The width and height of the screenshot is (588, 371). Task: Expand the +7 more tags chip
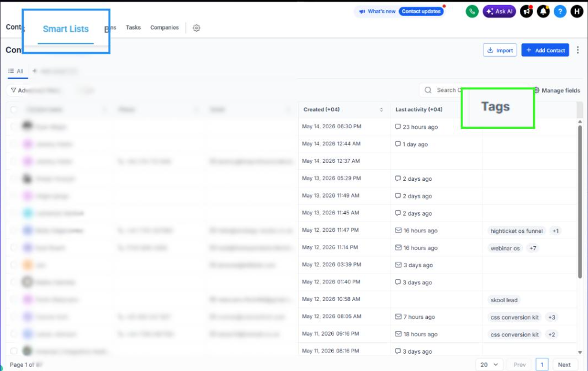(x=533, y=248)
